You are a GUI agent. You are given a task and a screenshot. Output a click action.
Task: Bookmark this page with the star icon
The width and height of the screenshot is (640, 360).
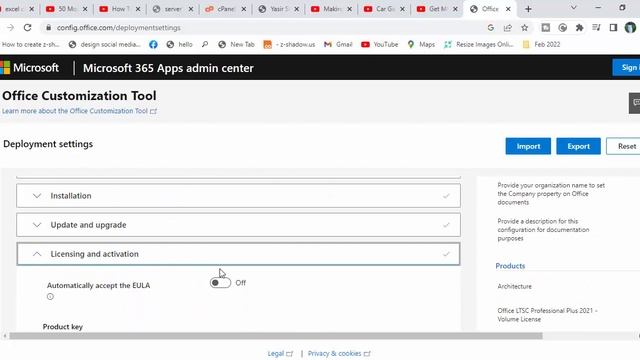(x=524, y=28)
